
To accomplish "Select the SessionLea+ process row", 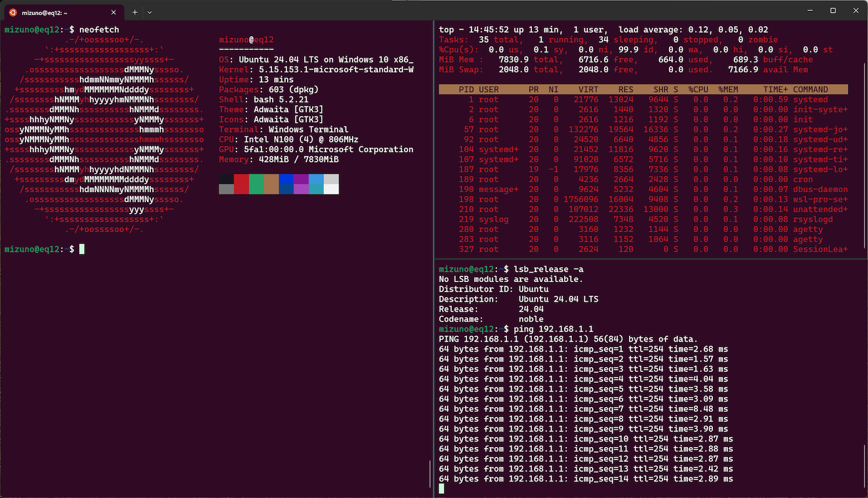I will [x=643, y=250].
